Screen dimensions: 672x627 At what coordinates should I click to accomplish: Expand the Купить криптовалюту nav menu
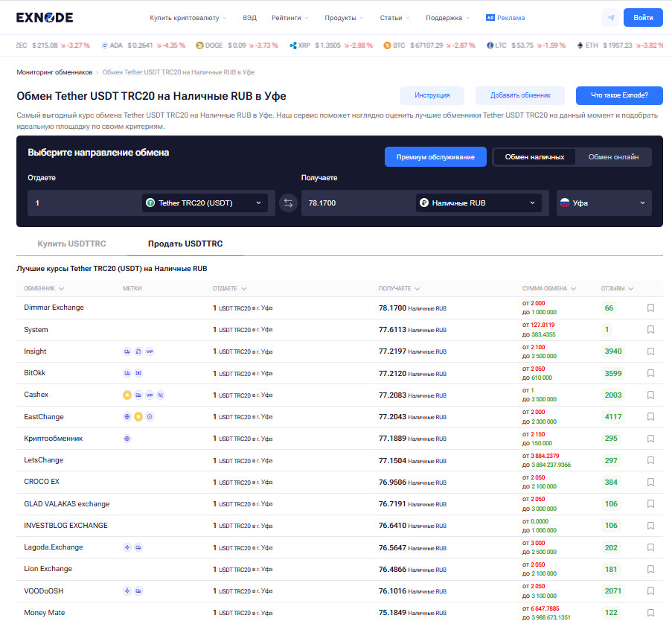click(188, 18)
